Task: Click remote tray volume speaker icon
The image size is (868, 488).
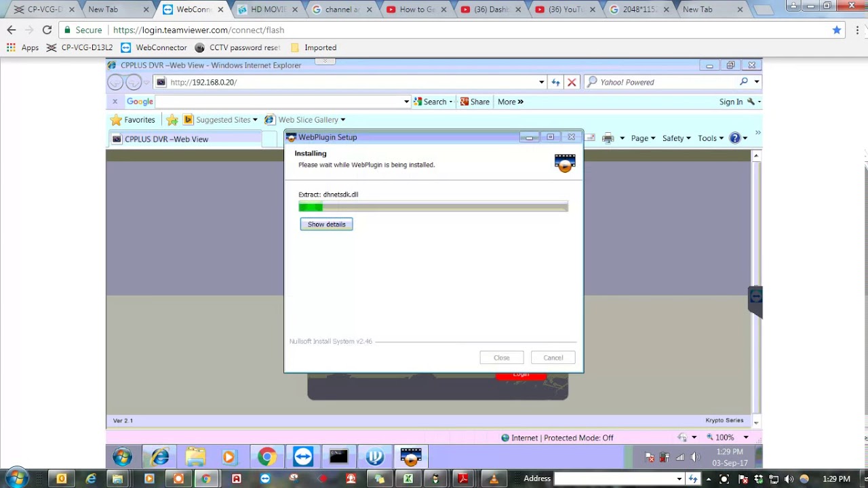Action: click(694, 457)
